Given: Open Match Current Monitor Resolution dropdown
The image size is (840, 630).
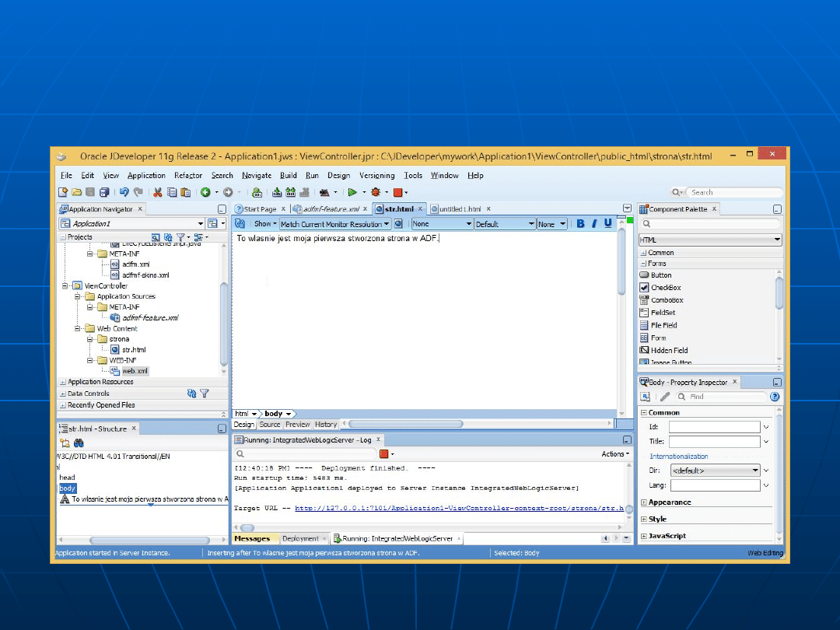Looking at the screenshot, I should pyautogui.click(x=334, y=224).
